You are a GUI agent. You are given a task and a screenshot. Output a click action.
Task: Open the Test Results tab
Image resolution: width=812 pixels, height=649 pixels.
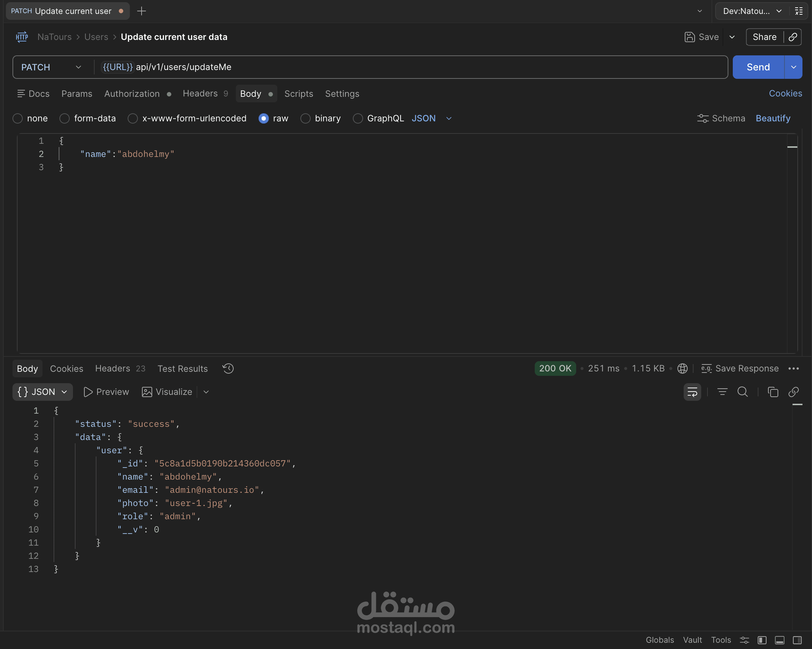pyautogui.click(x=182, y=368)
